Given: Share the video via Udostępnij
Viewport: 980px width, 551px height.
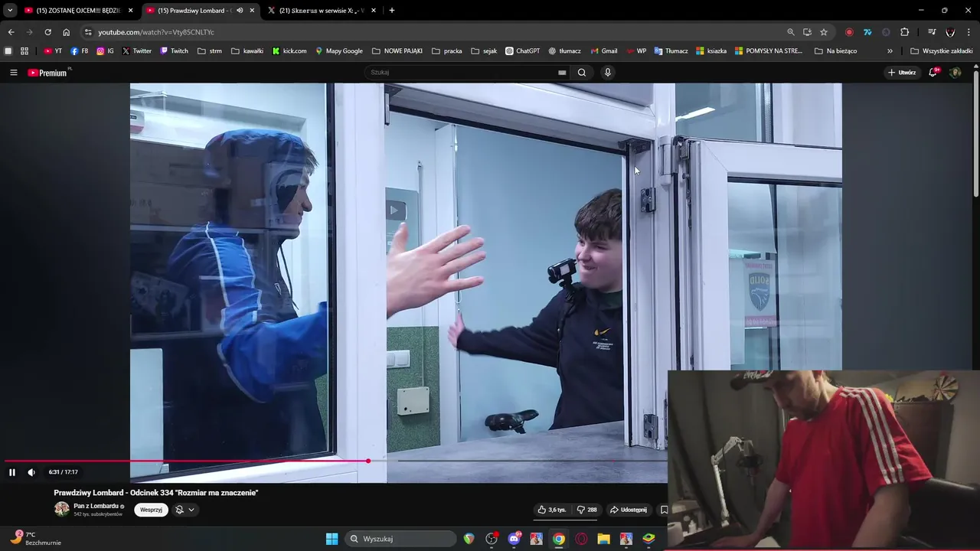Looking at the screenshot, I should coord(629,510).
